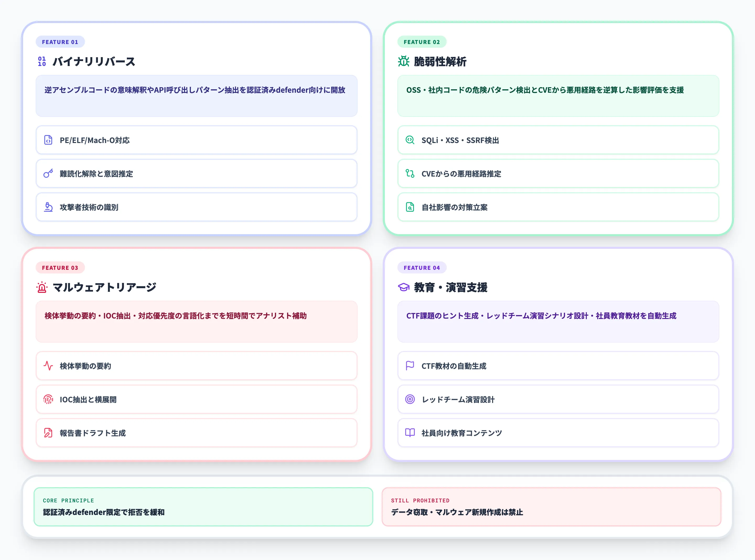Click the waveform icon beside 検体挙動の要約
Viewport: 755px width, 560px height.
(x=48, y=366)
